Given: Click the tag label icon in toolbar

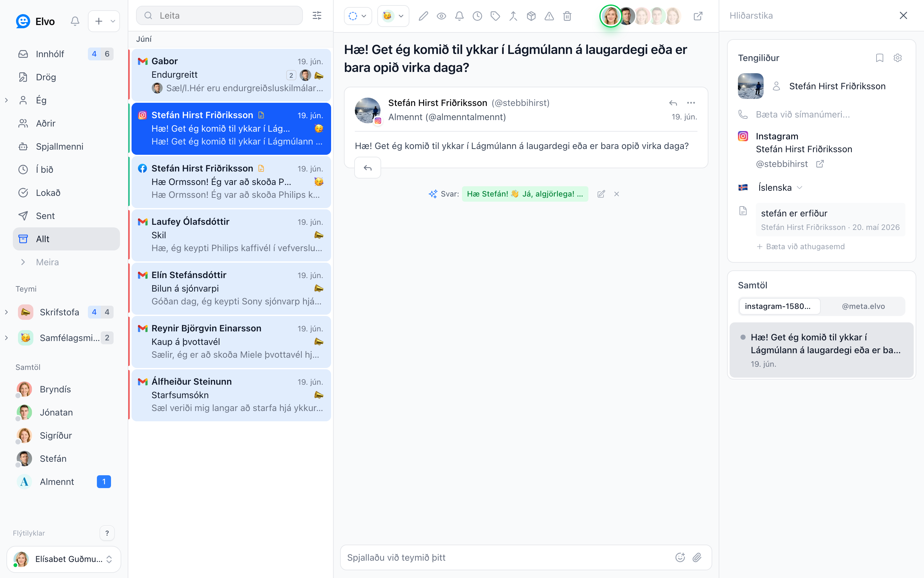Looking at the screenshot, I should (x=495, y=16).
